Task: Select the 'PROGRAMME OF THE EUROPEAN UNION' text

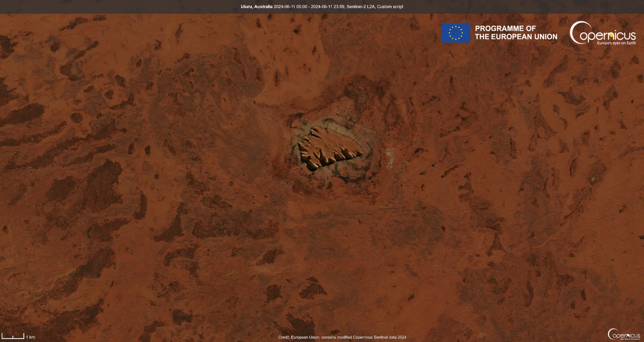Action: 516,33
